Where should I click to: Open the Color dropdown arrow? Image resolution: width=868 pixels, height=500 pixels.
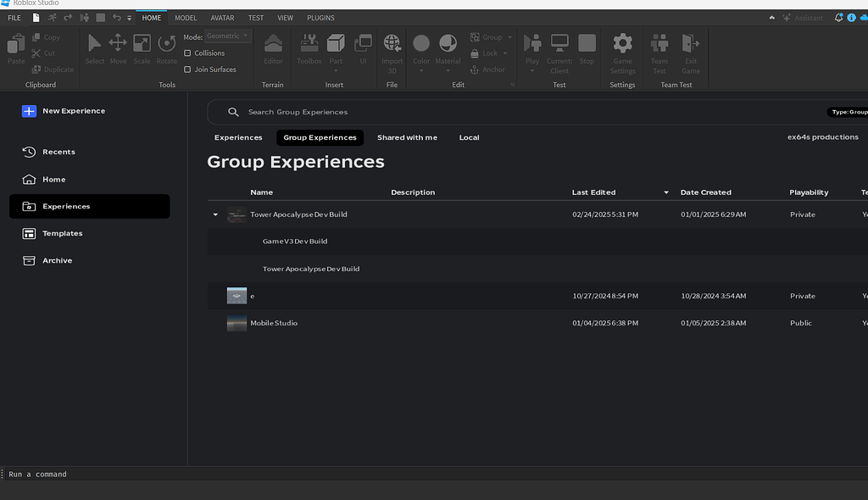421,71
